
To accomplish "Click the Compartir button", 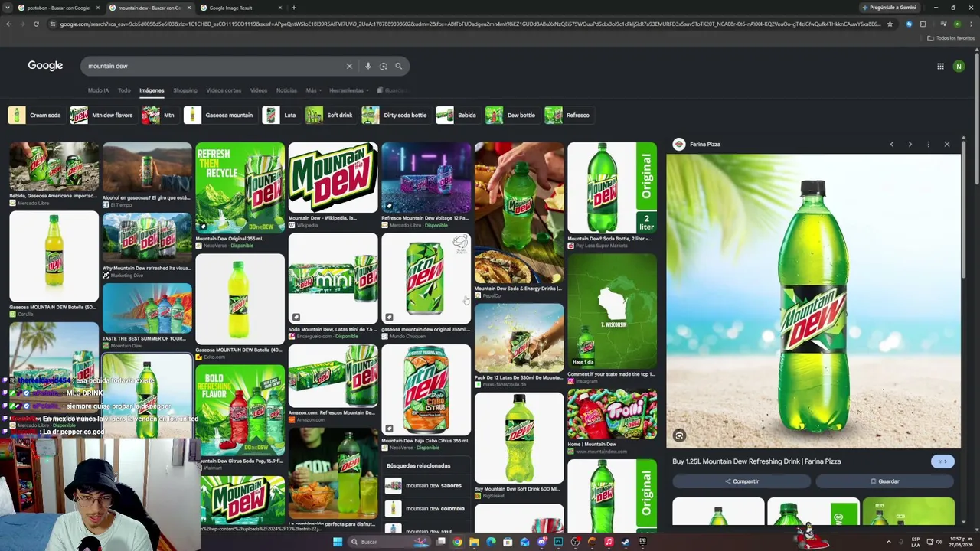I will 741,481.
